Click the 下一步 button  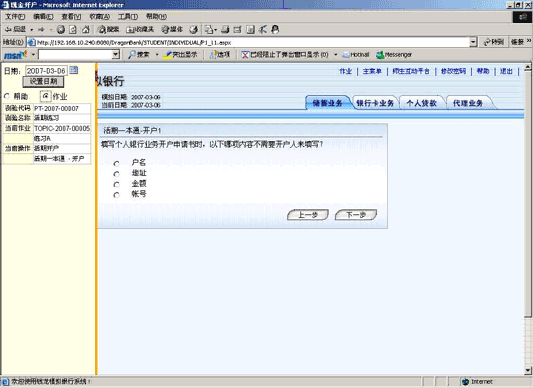356,215
